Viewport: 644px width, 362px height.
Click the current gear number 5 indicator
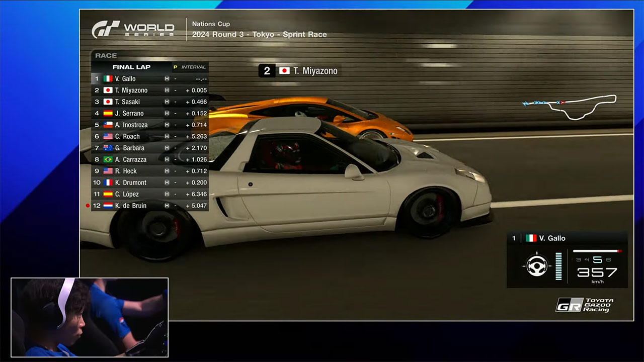[x=597, y=259]
